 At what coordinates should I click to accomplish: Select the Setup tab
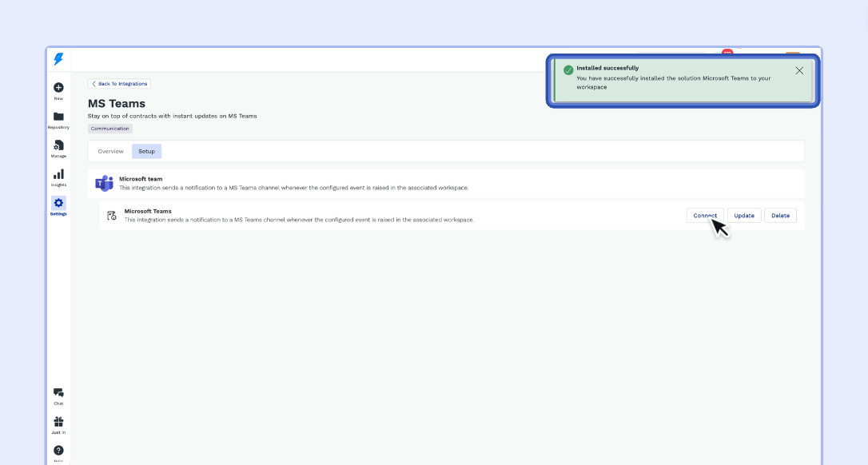click(147, 151)
